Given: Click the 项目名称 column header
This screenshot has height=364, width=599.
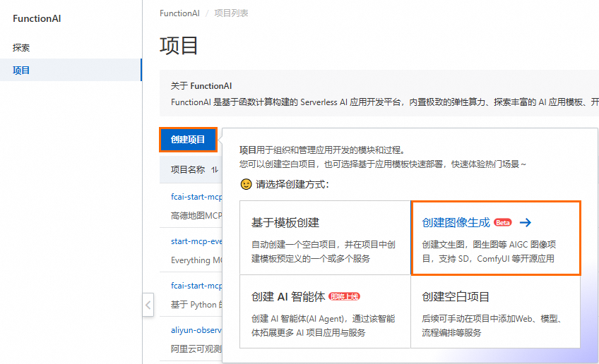Looking at the screenshot, I should 188,170.
